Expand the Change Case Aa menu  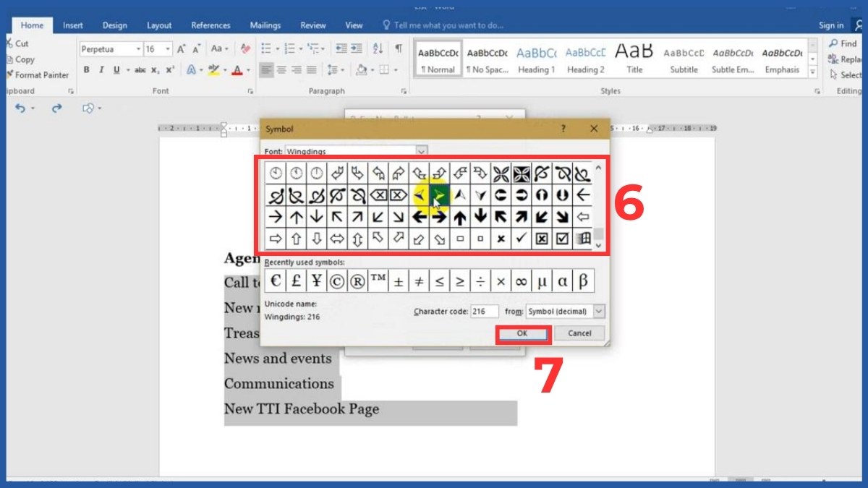click(218, 49)
